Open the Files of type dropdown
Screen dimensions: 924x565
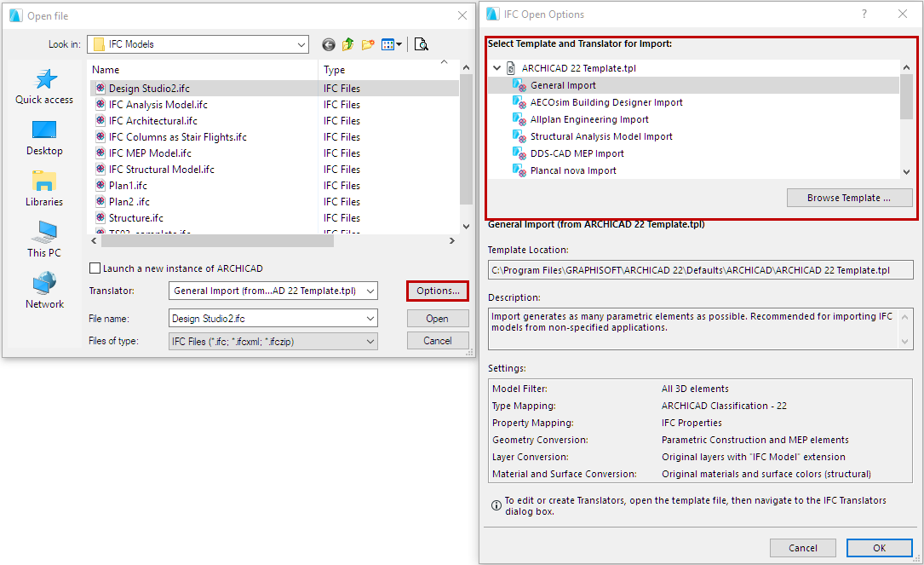click(x=370, y=342)
